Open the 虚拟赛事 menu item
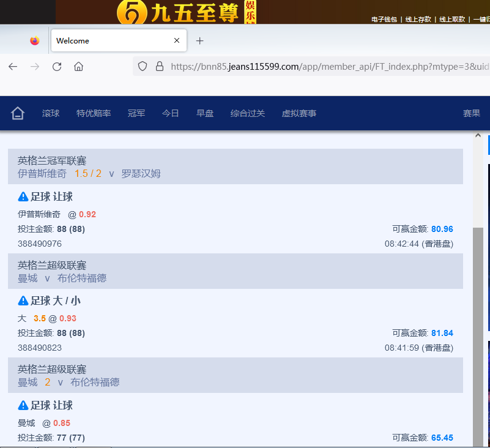 299,113
